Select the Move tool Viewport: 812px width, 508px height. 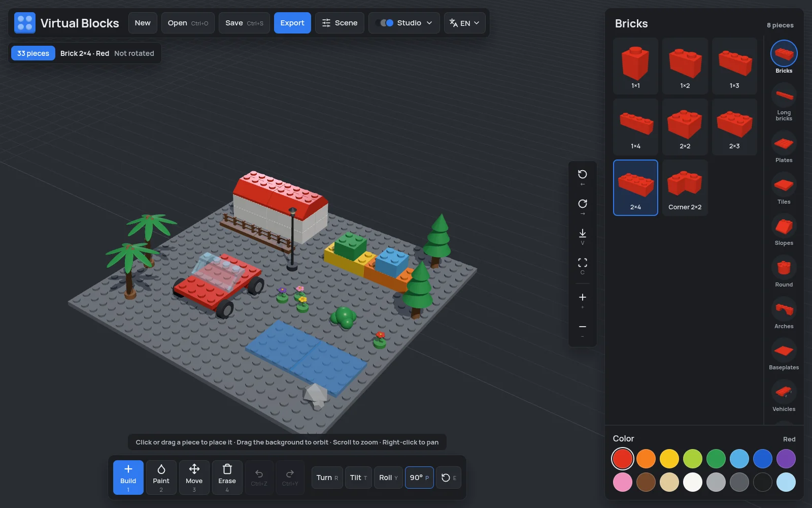(194, 478)
